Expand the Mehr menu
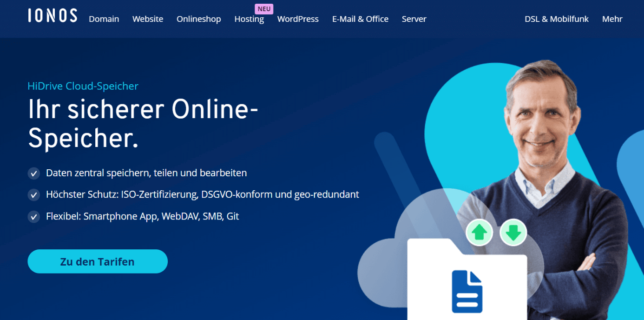Image resolution: width=644 pixels, height=320 pixels. pos(612,19)
